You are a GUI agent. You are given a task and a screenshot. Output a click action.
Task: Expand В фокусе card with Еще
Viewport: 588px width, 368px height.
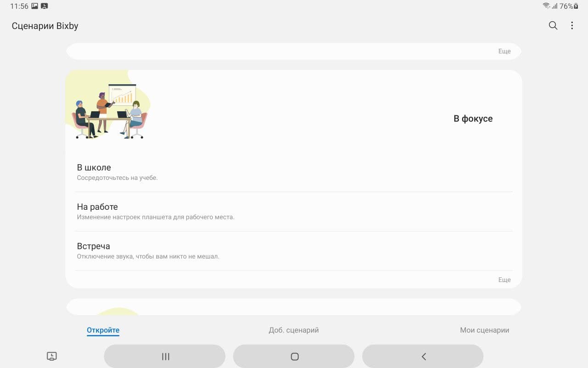click(504, 280)
